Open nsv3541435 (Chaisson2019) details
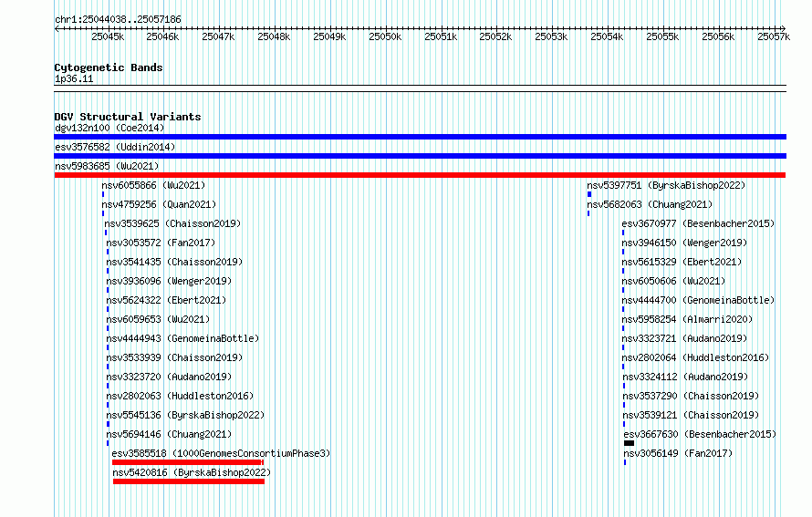Viewport: 812px width, 517px height. [174, 262]
